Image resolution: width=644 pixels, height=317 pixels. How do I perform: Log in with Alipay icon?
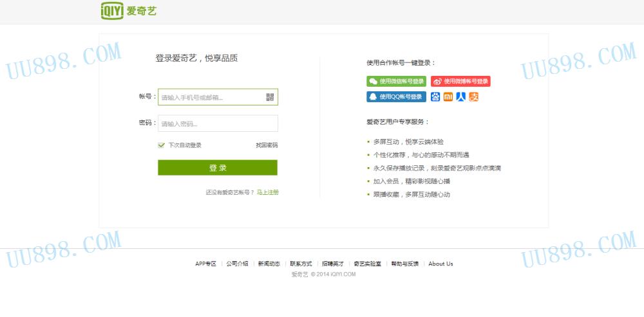(473, 97)
